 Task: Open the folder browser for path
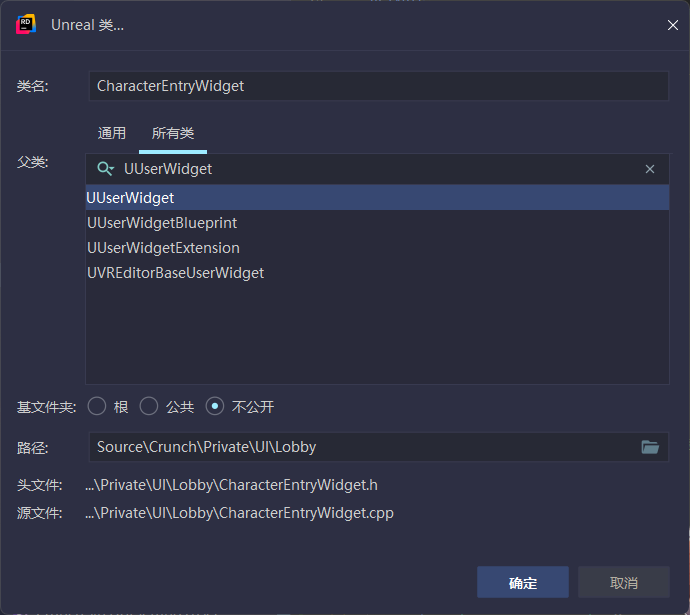(x=650, y=447)
